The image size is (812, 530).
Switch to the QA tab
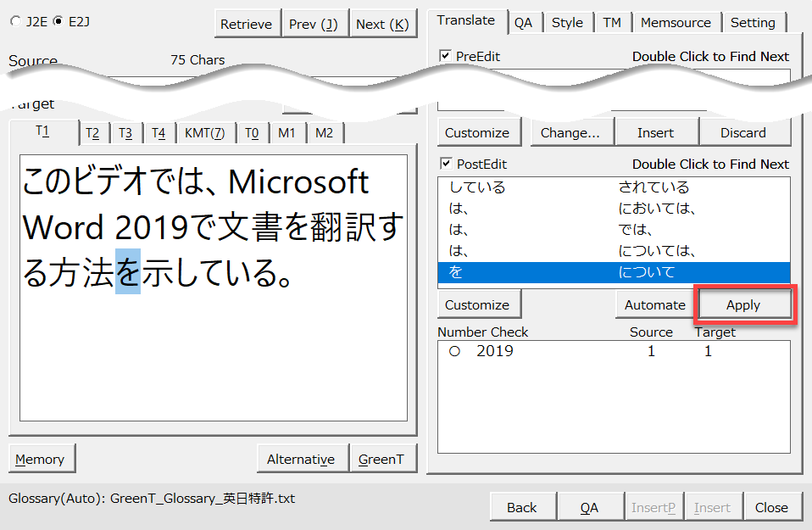(x=523, y=23)
